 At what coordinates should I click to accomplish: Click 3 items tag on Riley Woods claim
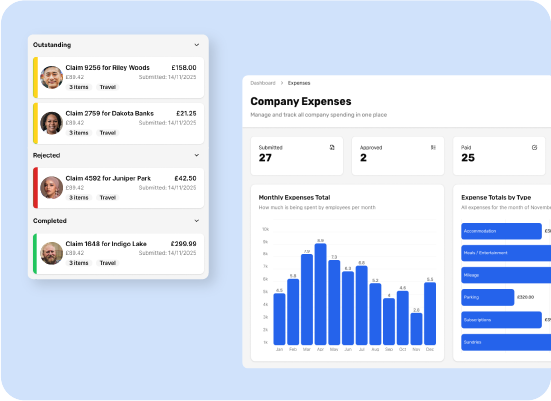pyautogui.click(x=79, y=87)
